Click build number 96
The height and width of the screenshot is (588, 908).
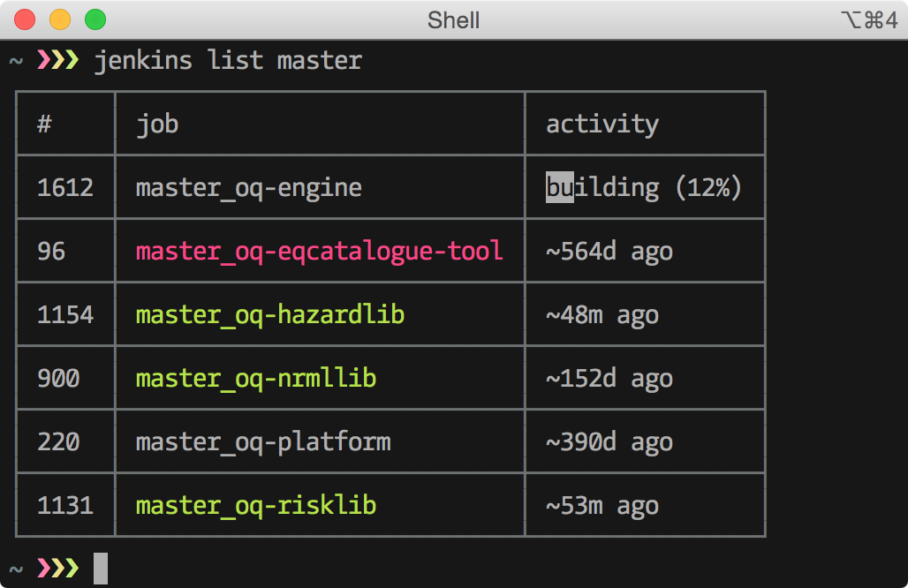(x=51, y=251)
